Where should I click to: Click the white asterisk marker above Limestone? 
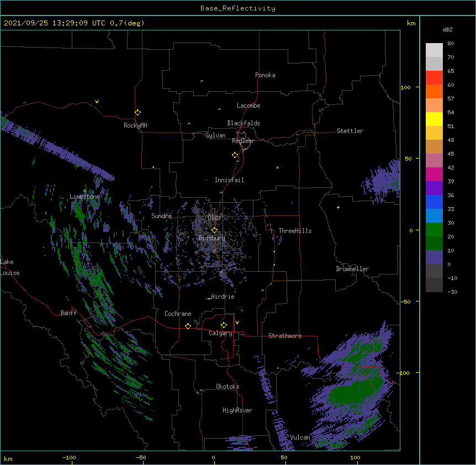tap(84, 191)
